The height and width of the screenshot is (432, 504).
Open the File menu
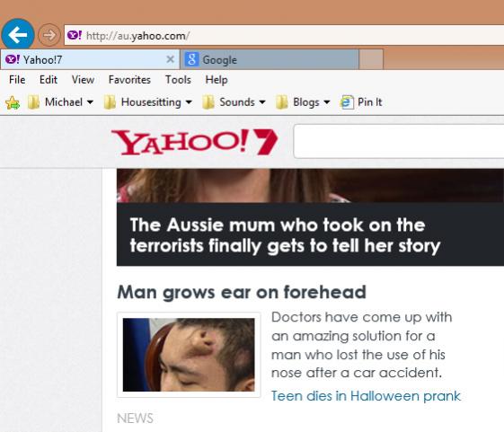click(17, 80)
